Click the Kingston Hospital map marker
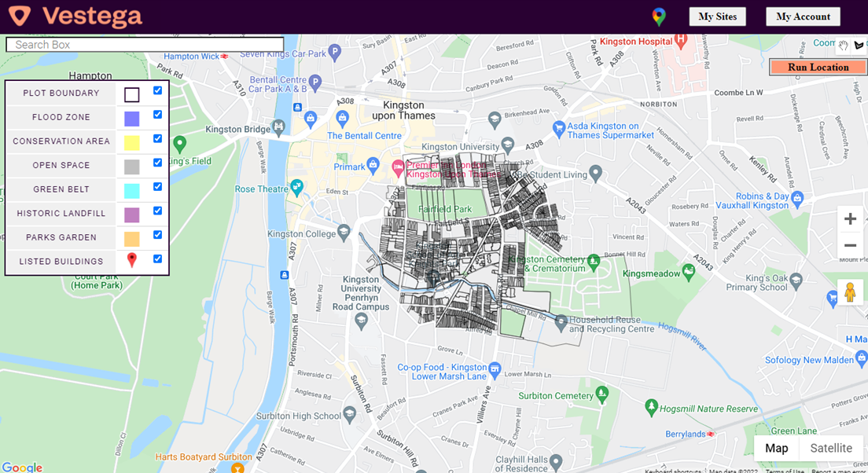Viewport: 868px width, 473px height. click(x=681, y=38)
